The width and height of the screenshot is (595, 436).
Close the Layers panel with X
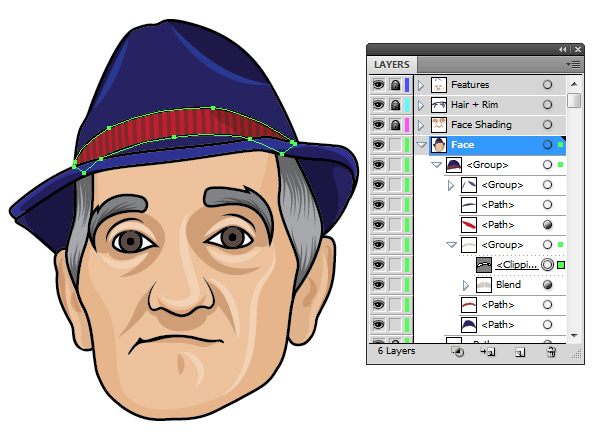(578, 49)
